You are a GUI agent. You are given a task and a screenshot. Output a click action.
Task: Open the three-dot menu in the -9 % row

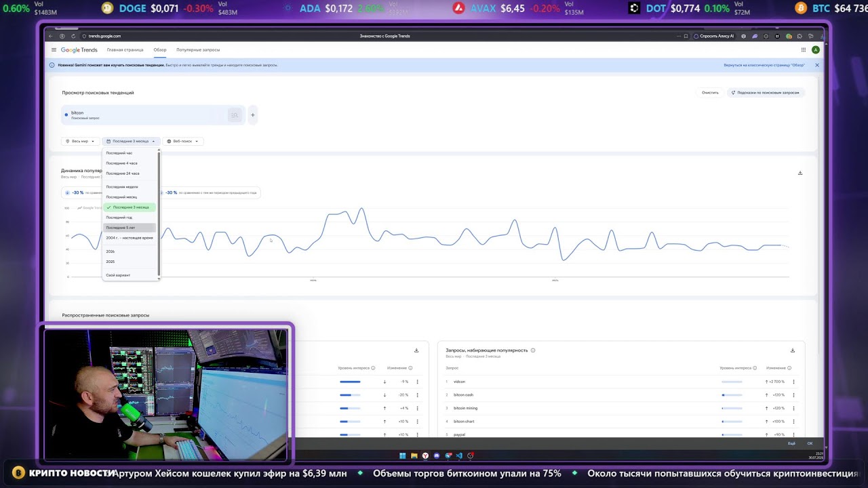click(417, 382)
